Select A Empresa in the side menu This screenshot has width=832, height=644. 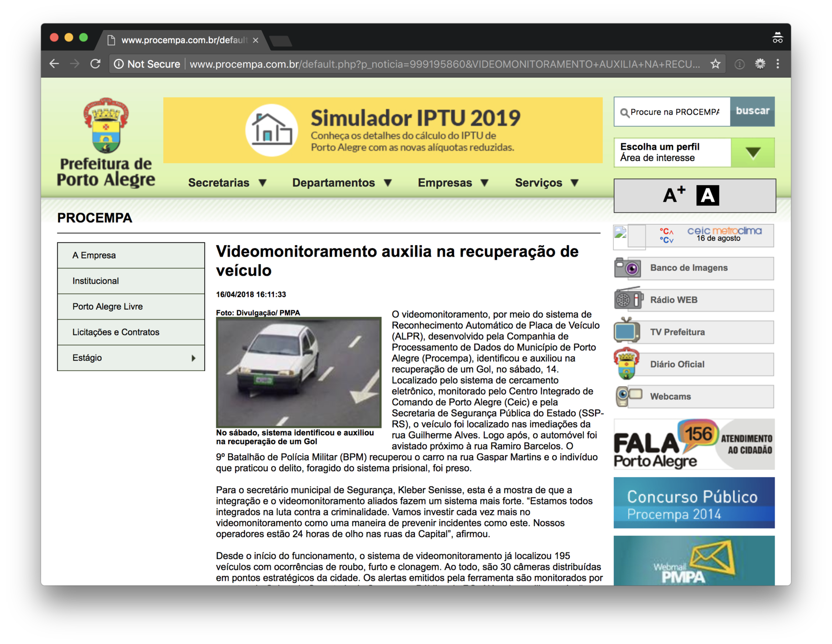coord(131,255)
